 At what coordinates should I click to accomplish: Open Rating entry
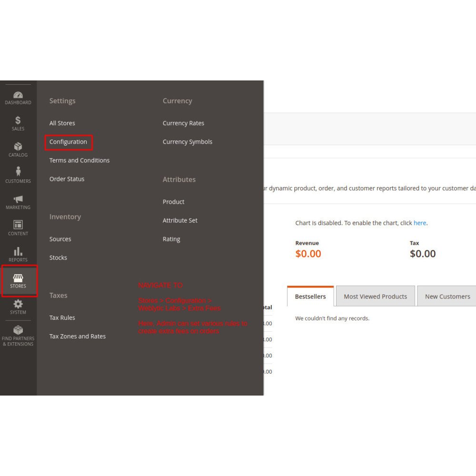171,239
